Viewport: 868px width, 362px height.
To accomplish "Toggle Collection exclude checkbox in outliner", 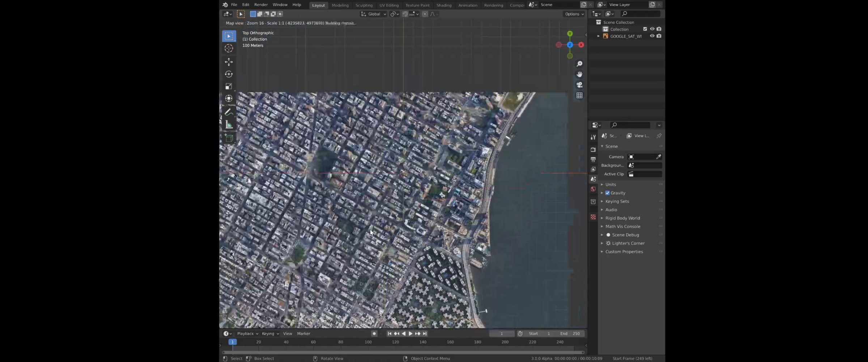I will point(645,29).
